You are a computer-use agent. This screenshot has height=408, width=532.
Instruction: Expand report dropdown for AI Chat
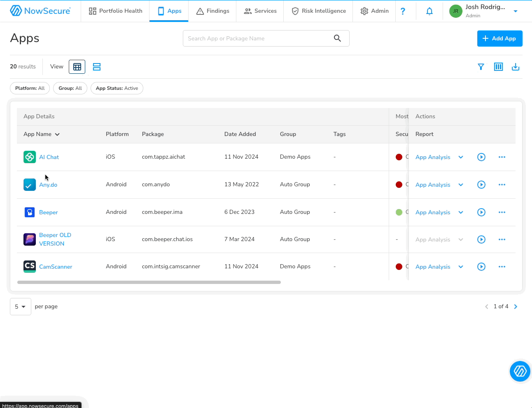[461, 157]
